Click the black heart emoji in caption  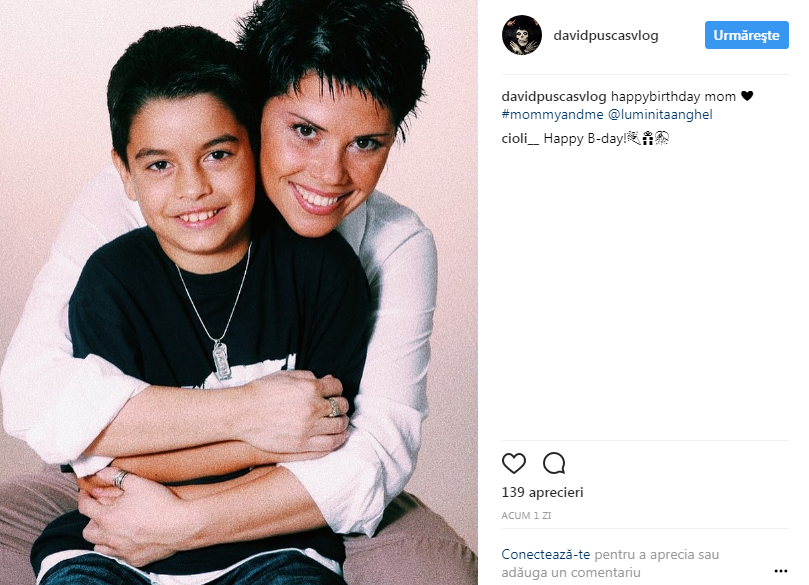pyautogui.click(x=747, y=96)
